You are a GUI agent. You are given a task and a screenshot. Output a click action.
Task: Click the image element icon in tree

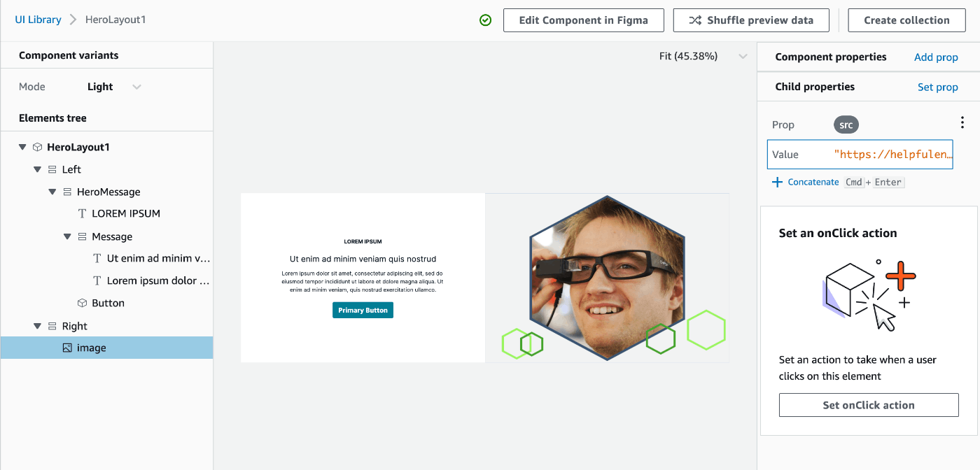click(67, 348)
